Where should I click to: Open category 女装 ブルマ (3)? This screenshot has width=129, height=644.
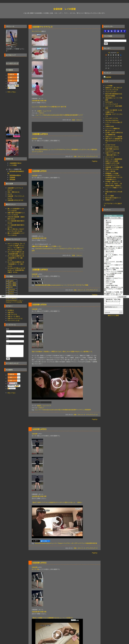click(x=12, y=314)
